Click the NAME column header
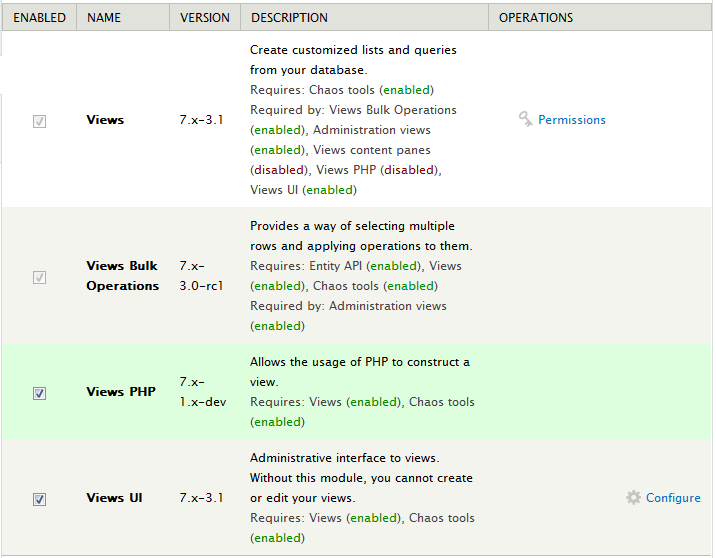 point(104,17)
